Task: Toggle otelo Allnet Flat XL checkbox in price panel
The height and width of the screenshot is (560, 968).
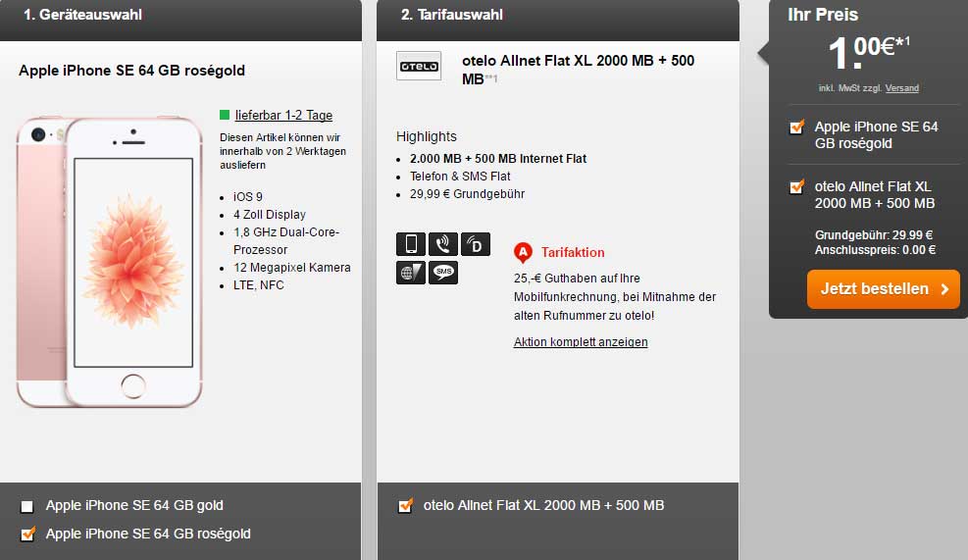Action: click(x=797, y=186)
